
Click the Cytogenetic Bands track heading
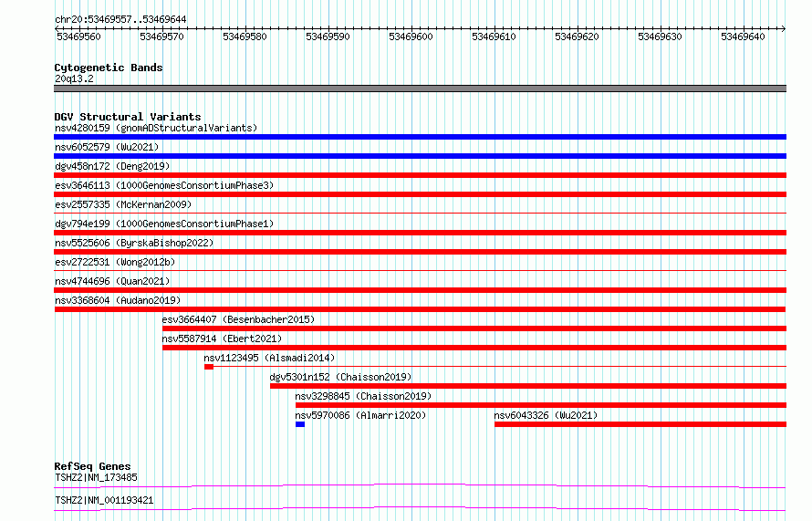[109, 68]
